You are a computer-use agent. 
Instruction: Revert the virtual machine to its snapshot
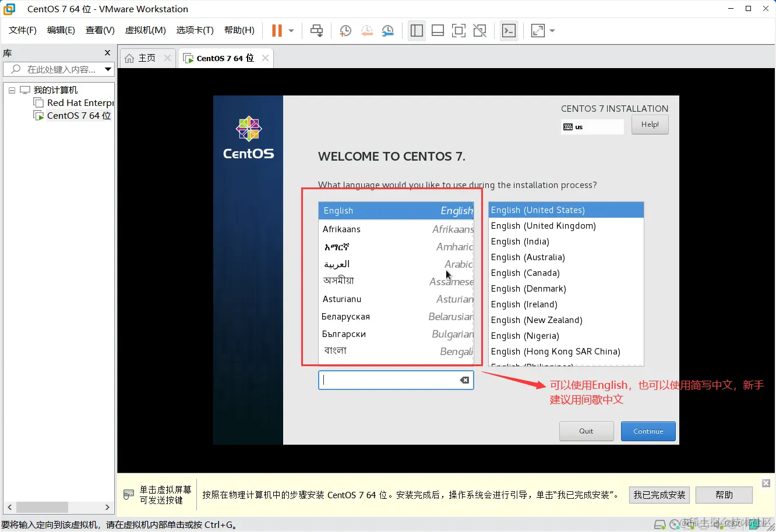click(x=366, y=31)
